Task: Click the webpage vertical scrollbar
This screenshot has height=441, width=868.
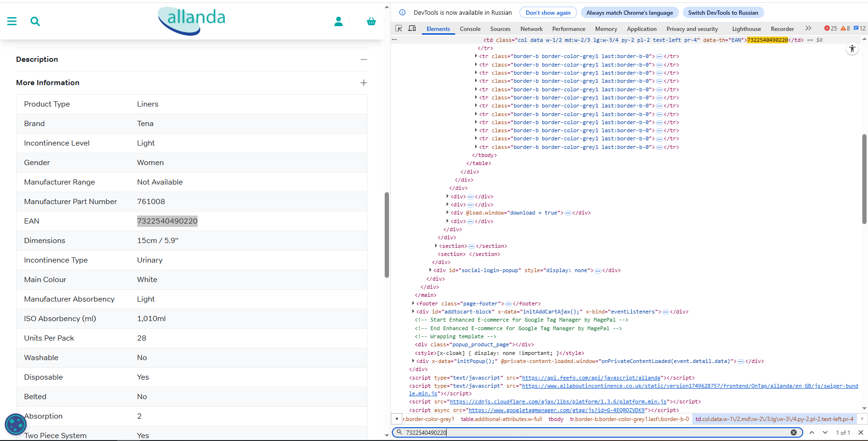Action: point(387,235)
